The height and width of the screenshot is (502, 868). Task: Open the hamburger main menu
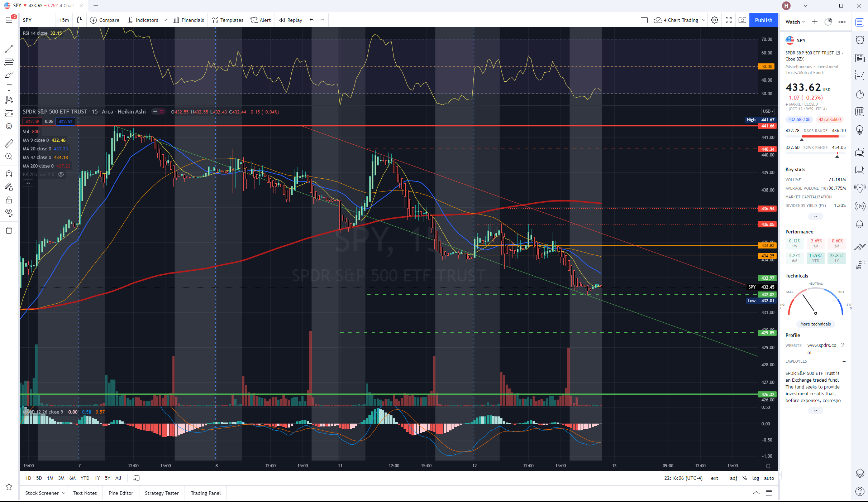tap(9, 20)
